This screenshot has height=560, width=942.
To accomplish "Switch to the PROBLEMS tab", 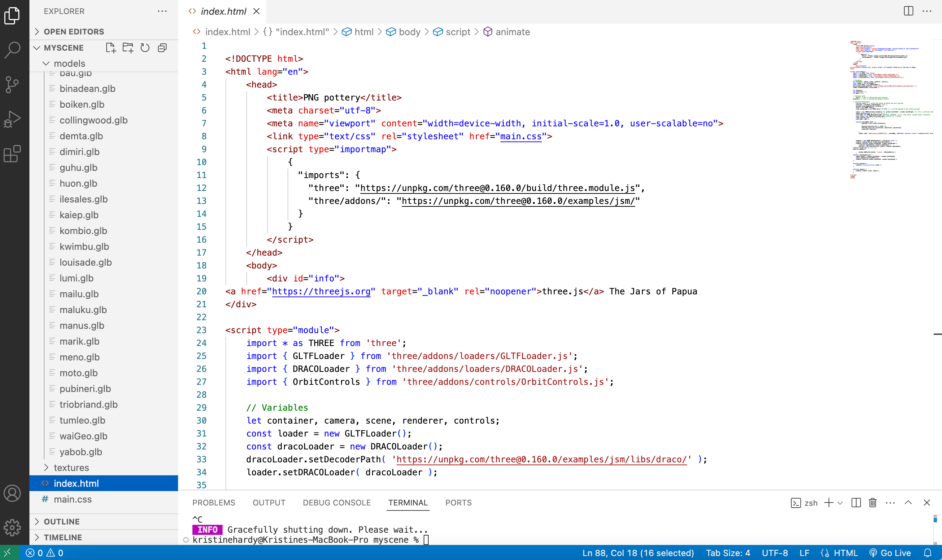I will click(x=214, y=503).
